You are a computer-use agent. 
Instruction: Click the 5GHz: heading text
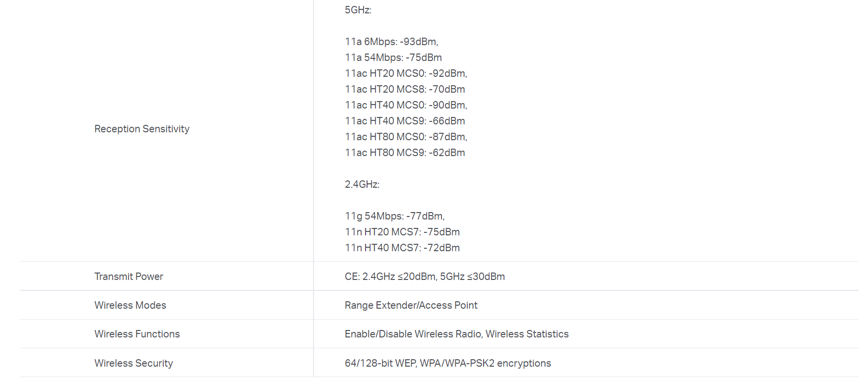point(358,10)
